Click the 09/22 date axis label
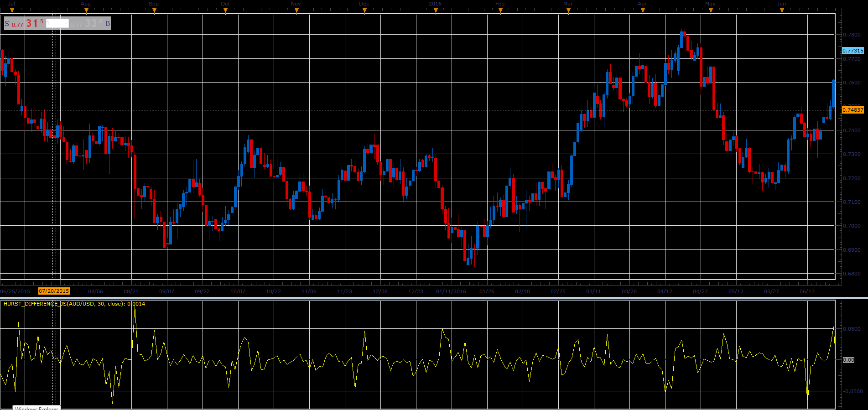 [x=202, y=291]
